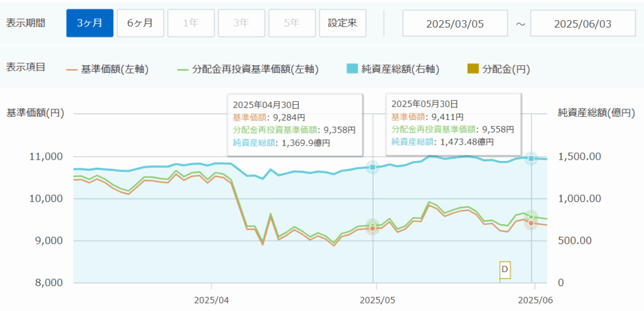Click the blue square marker at 2025/05/30
Image resolution: width=644 pixels, height=311 pixels.
(x=531, y=158)
